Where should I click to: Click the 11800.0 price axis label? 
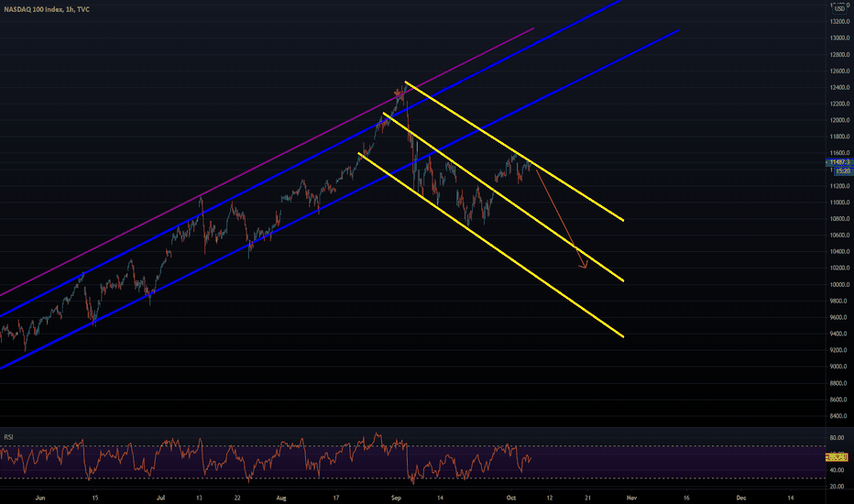click(x=839, y=137)
